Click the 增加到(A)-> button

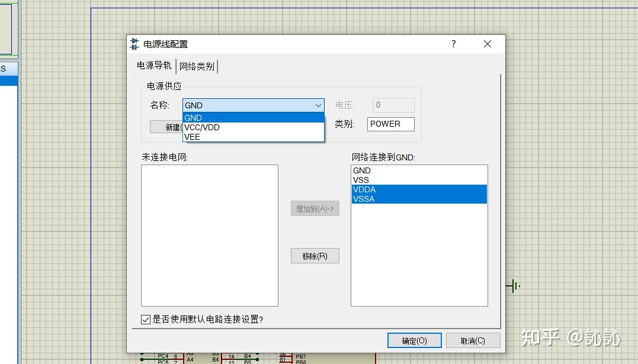point(315,209)
